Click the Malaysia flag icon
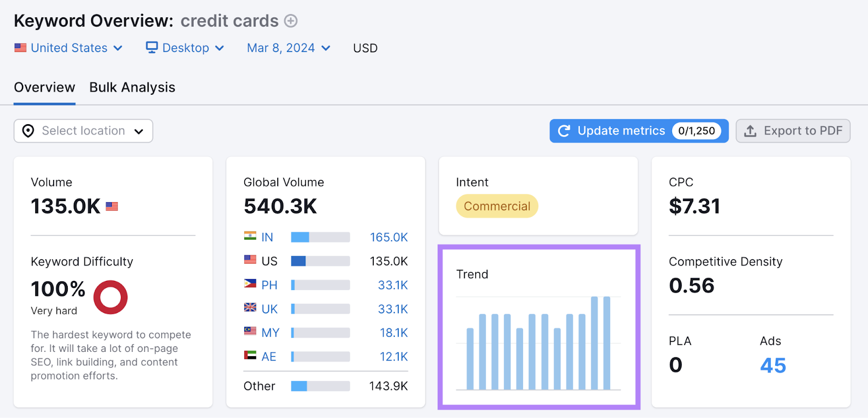This screenshot has width=868, height=418. tap(250, 331)
